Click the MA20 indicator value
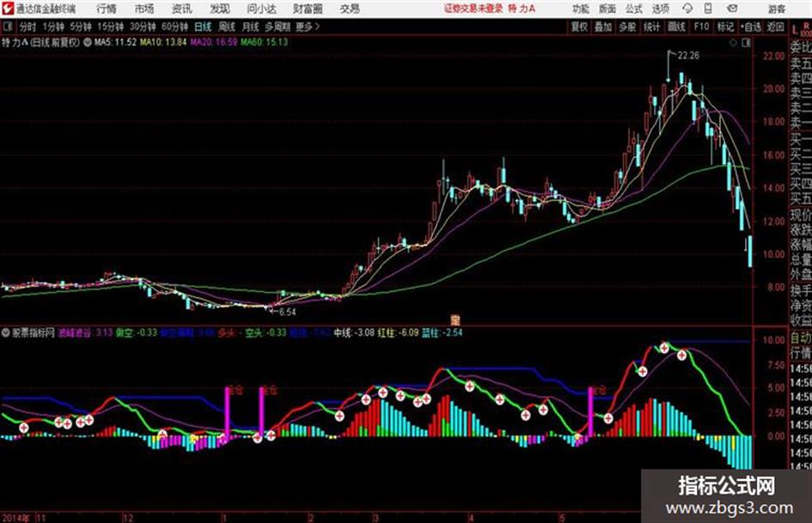The width and height of the screenshot is (812, 523). [x=213, y=42]
